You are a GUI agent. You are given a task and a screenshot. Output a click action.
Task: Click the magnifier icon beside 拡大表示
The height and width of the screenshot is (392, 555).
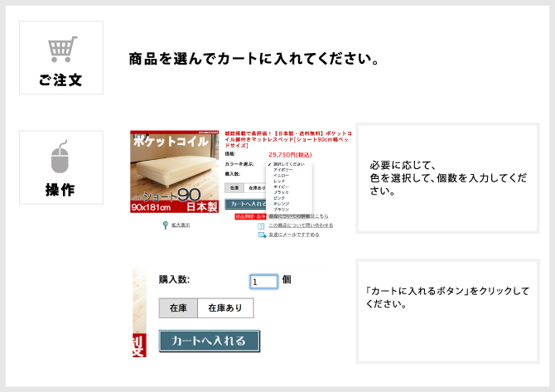point(166,225)
